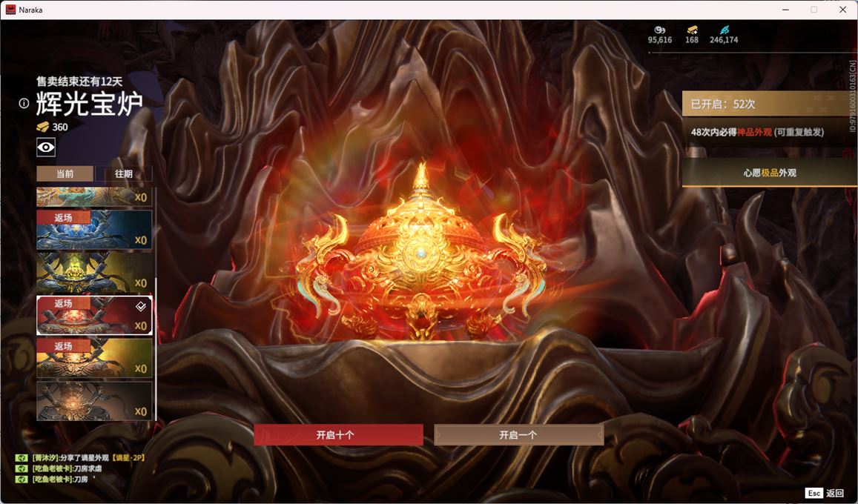Click the silver coin currency icon above 95,616
This screenshot has height=504, width=858.
coord(659,30)
